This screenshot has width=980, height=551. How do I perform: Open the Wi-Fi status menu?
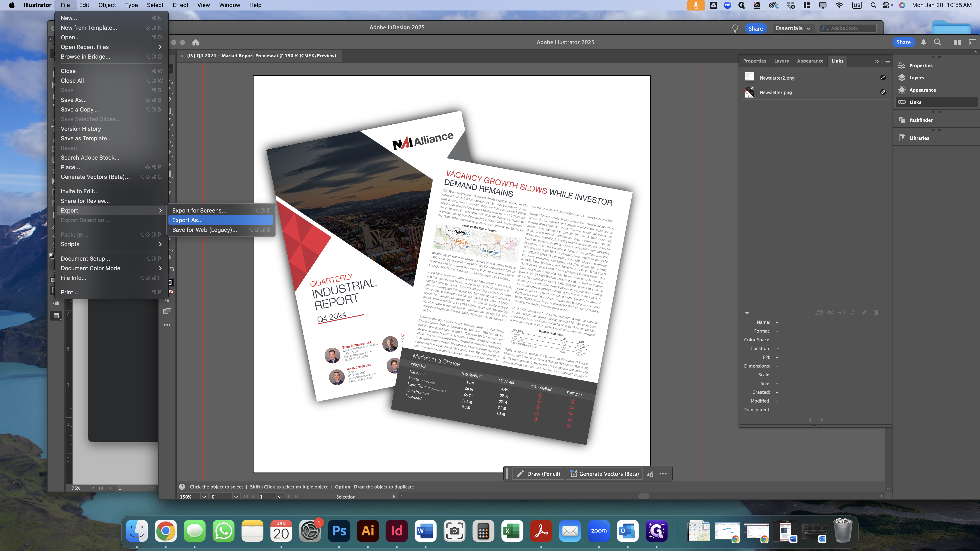(839, 5)
